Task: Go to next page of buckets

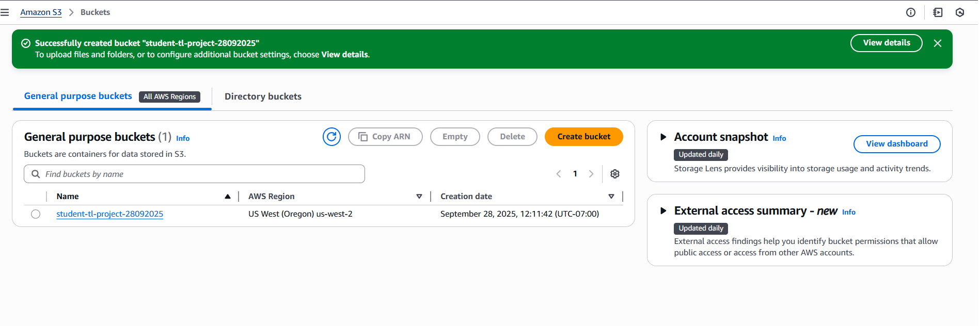Action: pos(591,174)
